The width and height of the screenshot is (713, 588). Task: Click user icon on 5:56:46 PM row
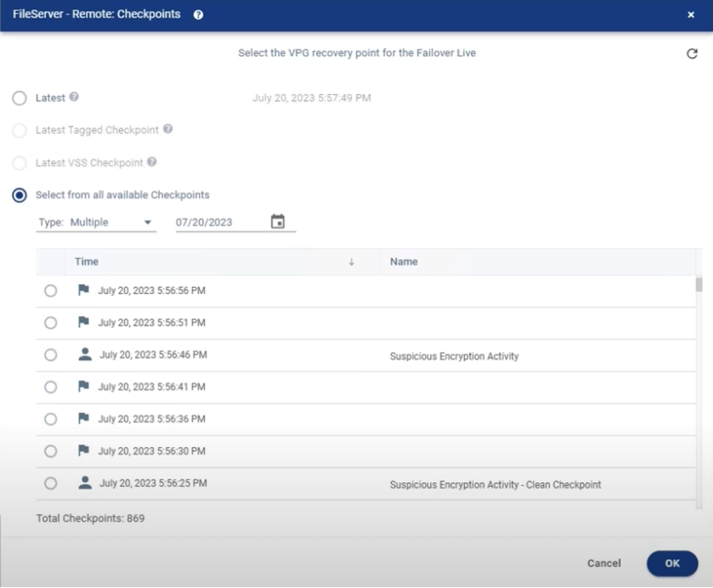point(85,354)
